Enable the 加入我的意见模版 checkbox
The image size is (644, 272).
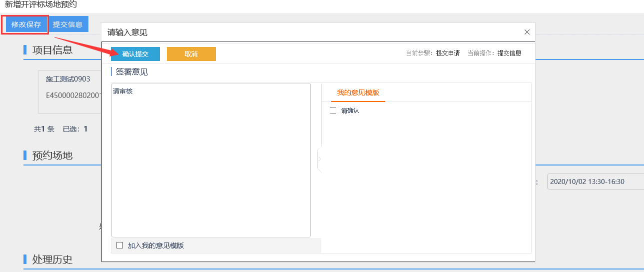(x=119, y=245)
